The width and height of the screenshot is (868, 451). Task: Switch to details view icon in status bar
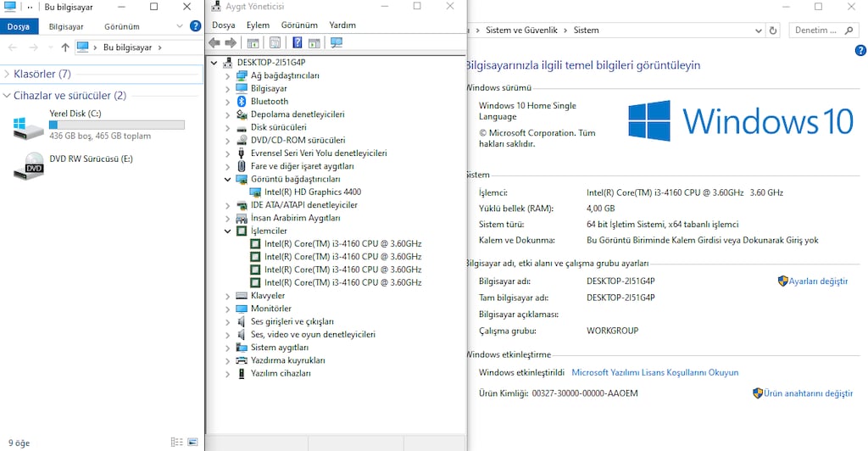(176, 442)
